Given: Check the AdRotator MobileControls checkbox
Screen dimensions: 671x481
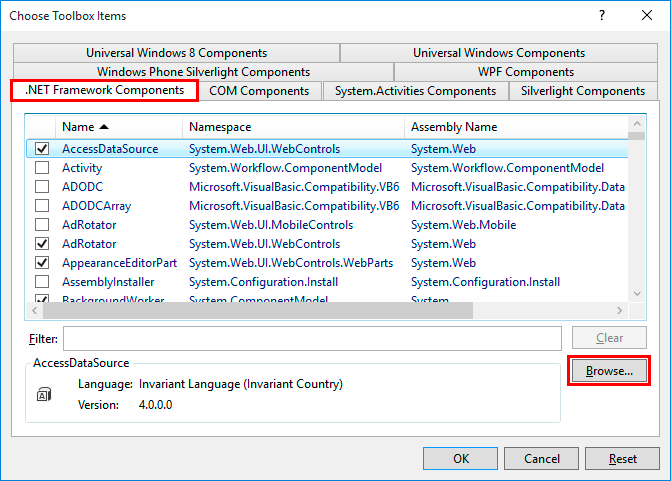Looking at the screenshot, I should (x=42, y=224).
